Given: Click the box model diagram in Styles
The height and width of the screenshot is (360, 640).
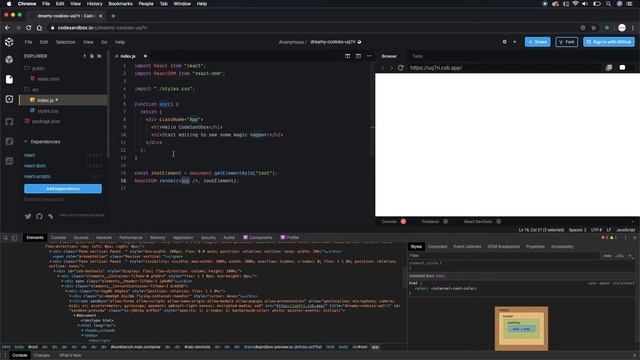Looking at the screenshot, I should pos(521,328).
